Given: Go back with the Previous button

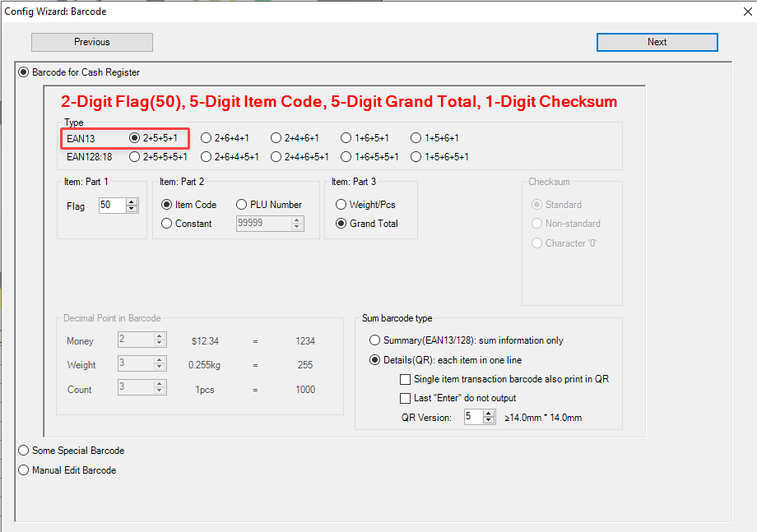Looking at the screenshot, I should point(91,42).
